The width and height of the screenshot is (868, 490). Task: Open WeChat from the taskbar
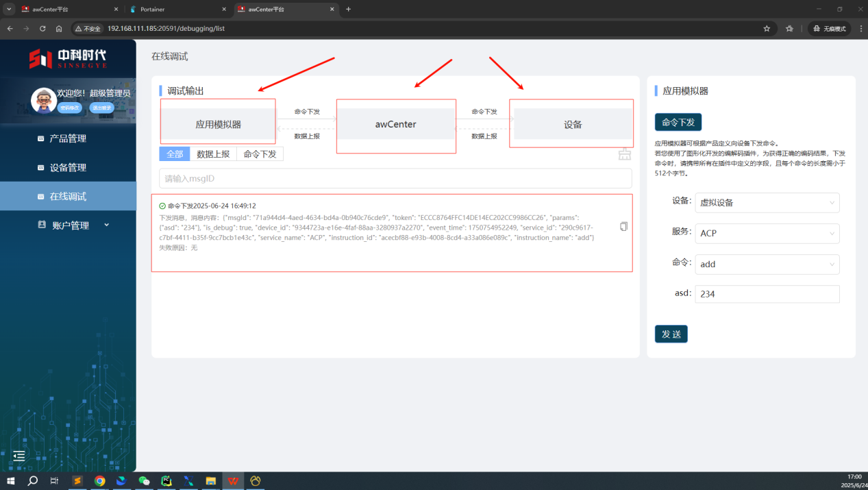coord(144,481)
